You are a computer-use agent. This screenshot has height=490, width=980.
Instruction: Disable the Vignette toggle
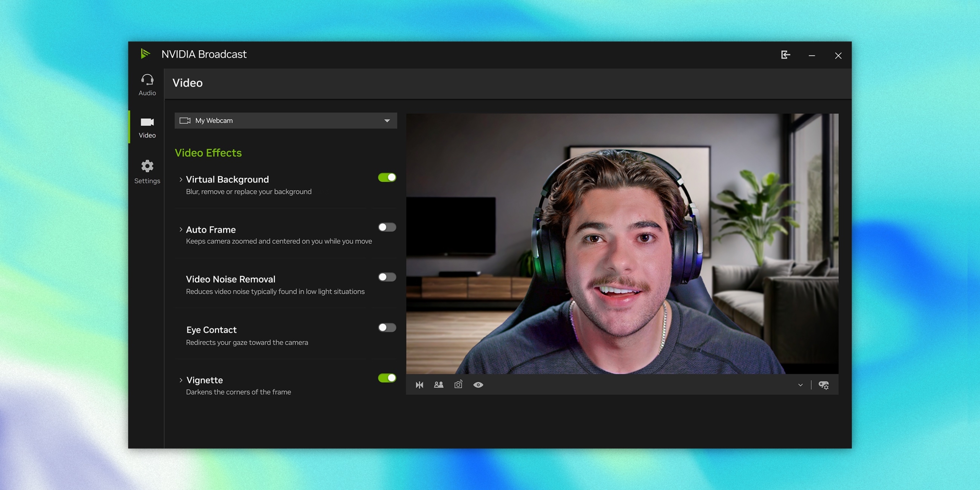tap(387, 378)
